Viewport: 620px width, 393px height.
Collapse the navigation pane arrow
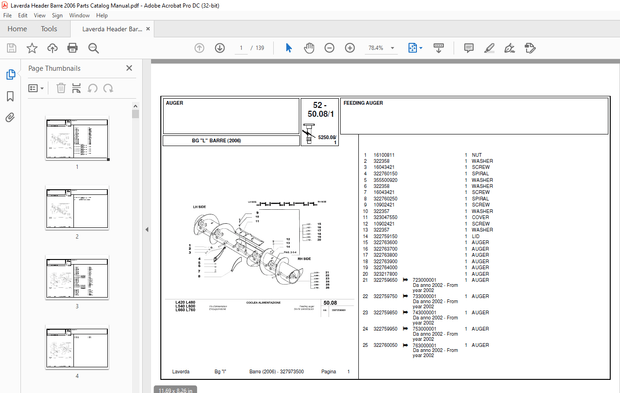pos(147,229)
